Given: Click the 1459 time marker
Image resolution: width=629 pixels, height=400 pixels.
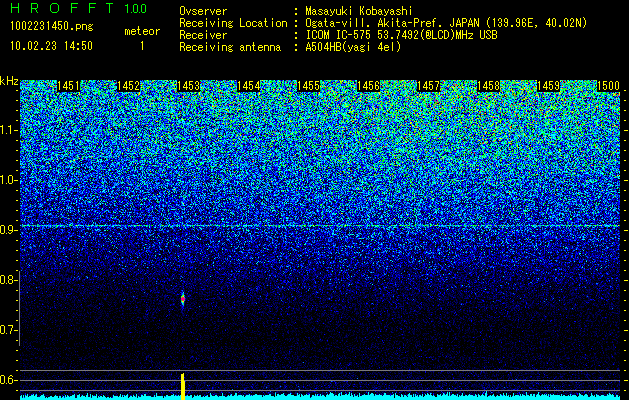Looking at the screenshot, I should point(548,86).
